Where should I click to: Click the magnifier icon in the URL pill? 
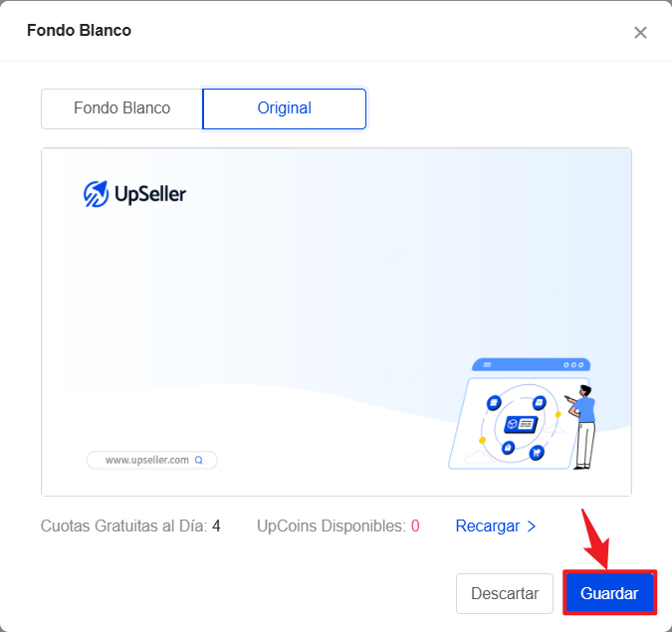pyautogui.click(x=199, y=461)
